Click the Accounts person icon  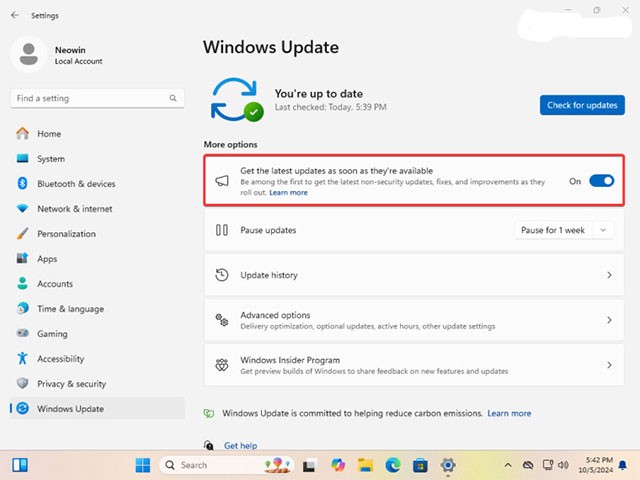[22, 283]
